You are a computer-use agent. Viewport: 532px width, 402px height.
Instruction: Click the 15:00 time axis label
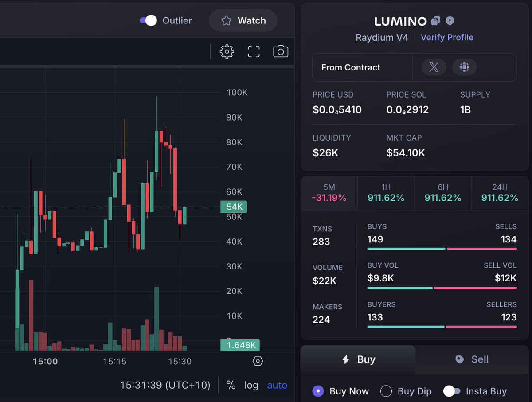point(45,361)
